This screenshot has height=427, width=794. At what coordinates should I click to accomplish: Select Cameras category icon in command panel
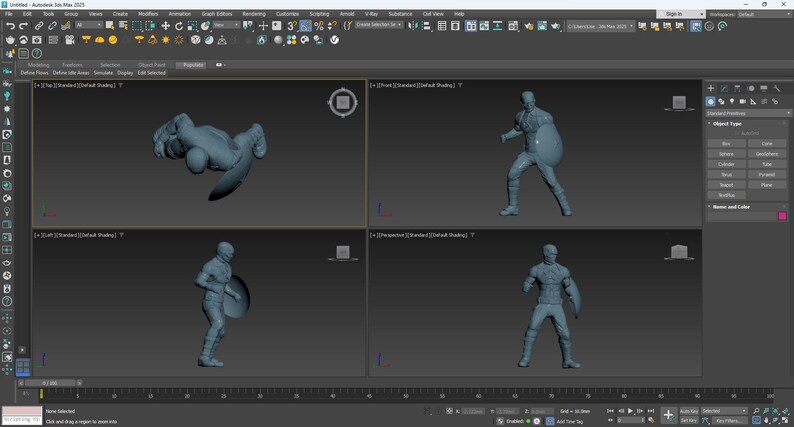click(742, 101)
